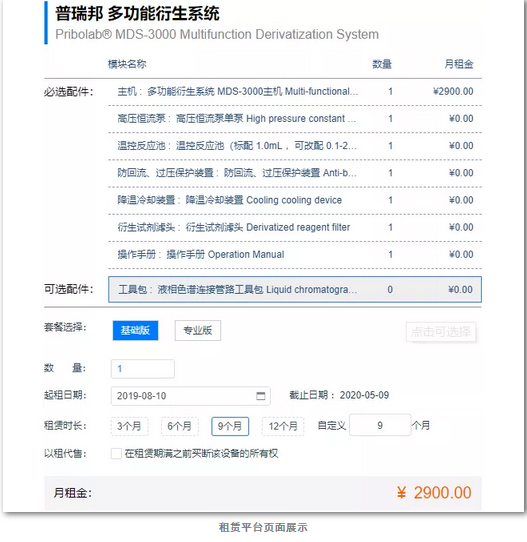Select the 专业版 package option
The height and width of the screenshot is (542, 527).
coord(198,330)
